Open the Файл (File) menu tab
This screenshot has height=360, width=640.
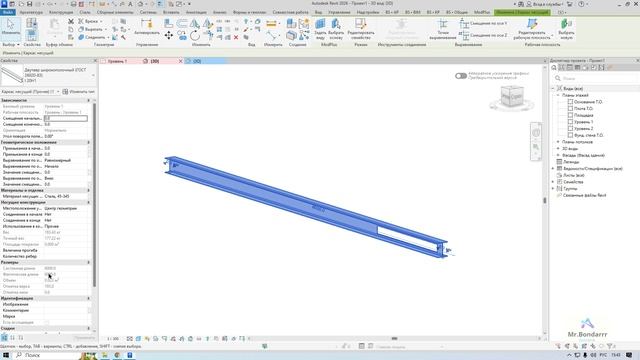8,12
